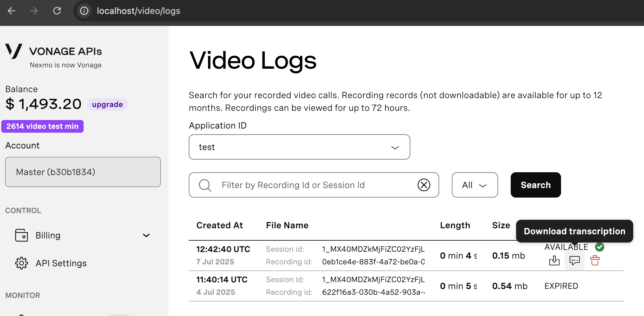Click the 2614 video test min badge

pyautogui.click(x=42, y=126)
